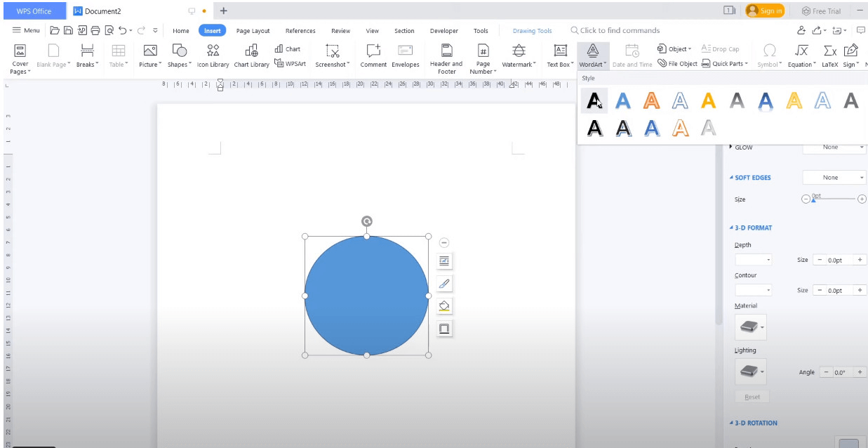Switch to the Page Layout ribbon tab

[x=252, y=31]
